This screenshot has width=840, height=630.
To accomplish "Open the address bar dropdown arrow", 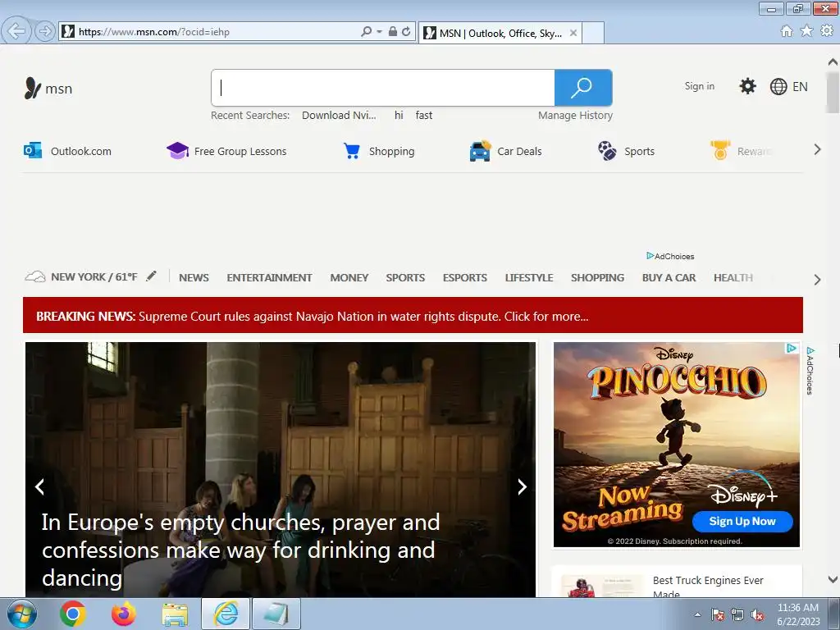I will click(379, 32).
